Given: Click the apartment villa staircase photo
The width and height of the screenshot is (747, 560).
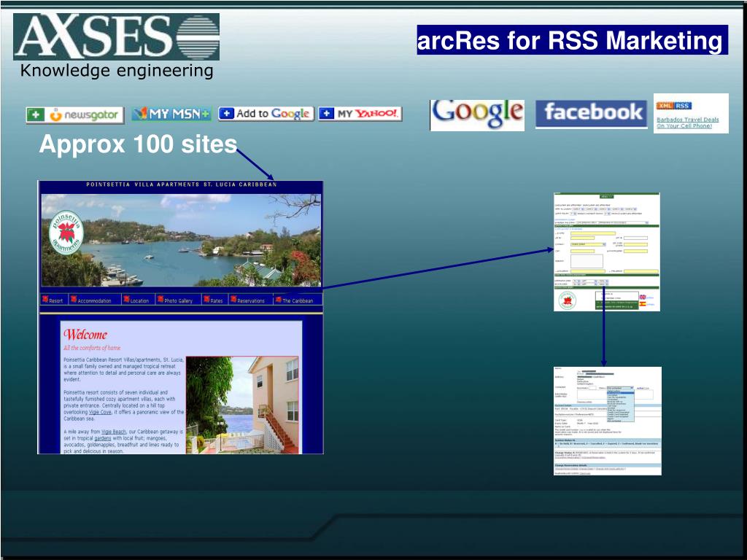Looking at the screenshot, I should pos(242,405).
